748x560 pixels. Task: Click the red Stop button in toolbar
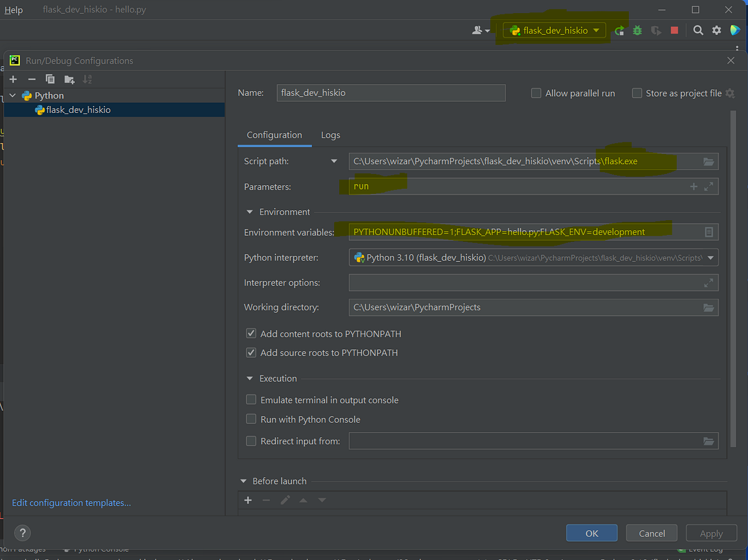coord(674,30)
